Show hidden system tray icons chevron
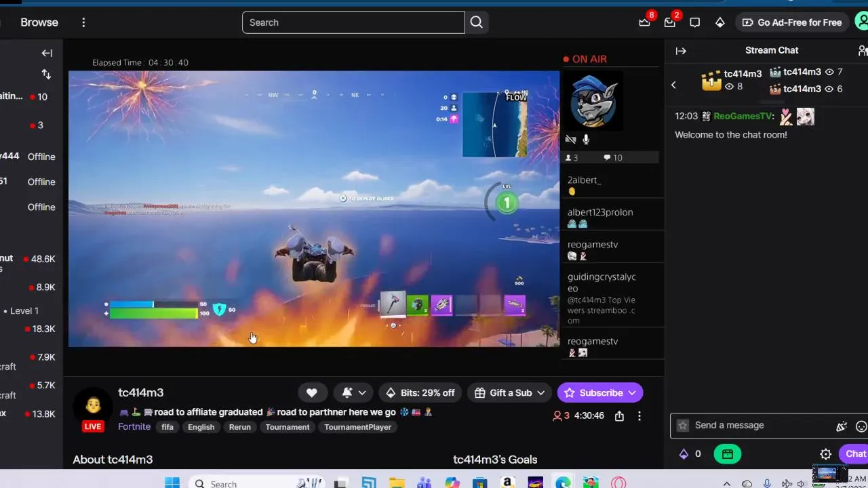This screenshot has width=868, height=488. coord(727,483)
